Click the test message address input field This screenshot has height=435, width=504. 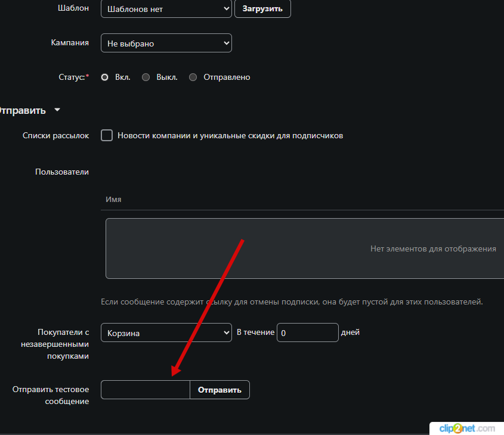click(146, 390)
